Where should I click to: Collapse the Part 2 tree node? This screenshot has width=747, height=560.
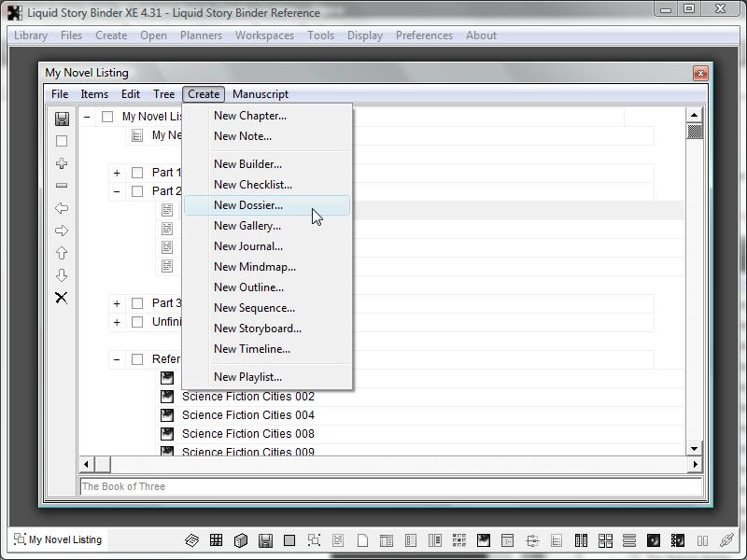pos(117,191)
